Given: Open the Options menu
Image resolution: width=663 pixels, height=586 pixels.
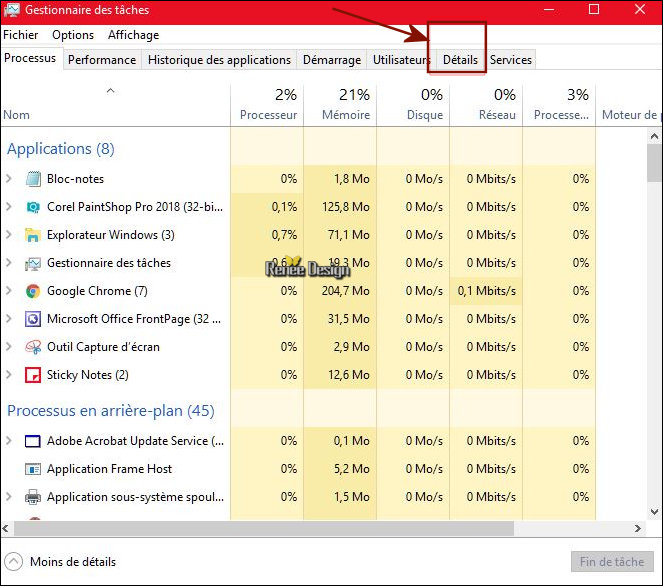Looking at the screenshot, I should (73, 35).
